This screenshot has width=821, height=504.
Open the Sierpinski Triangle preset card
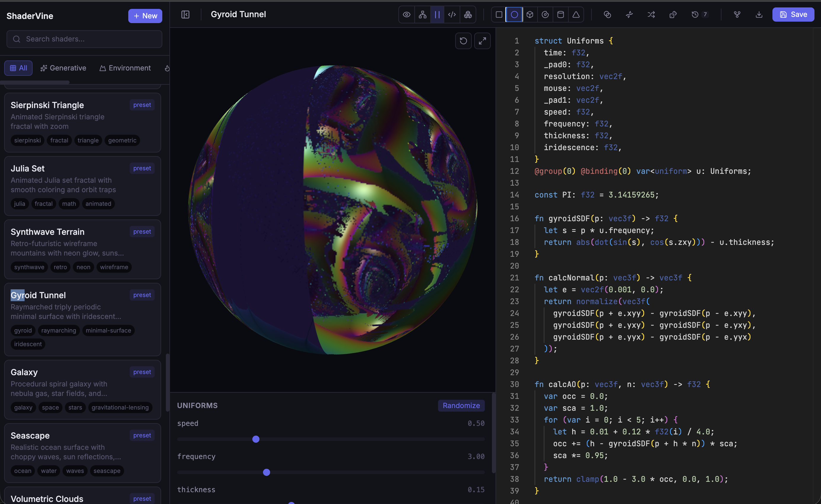83,123
